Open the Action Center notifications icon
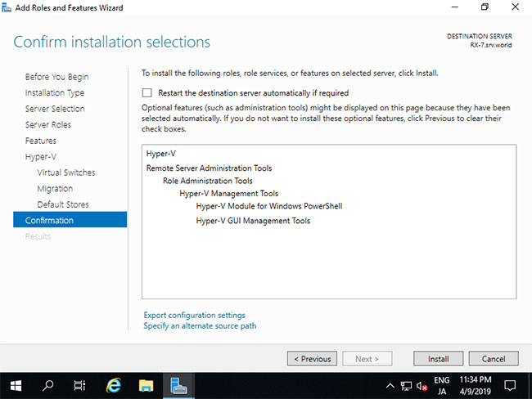The height and width of the screenshot is (399, 532). tap(510, 385)
